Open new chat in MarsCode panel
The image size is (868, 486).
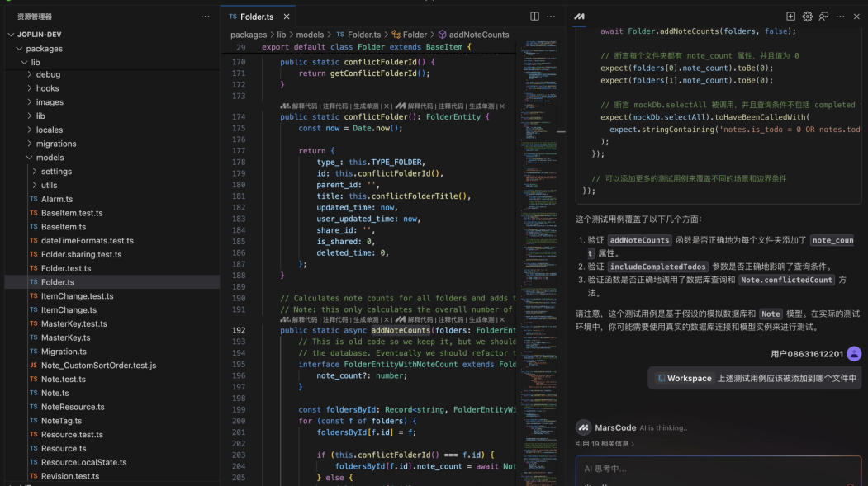coord(790,17)
